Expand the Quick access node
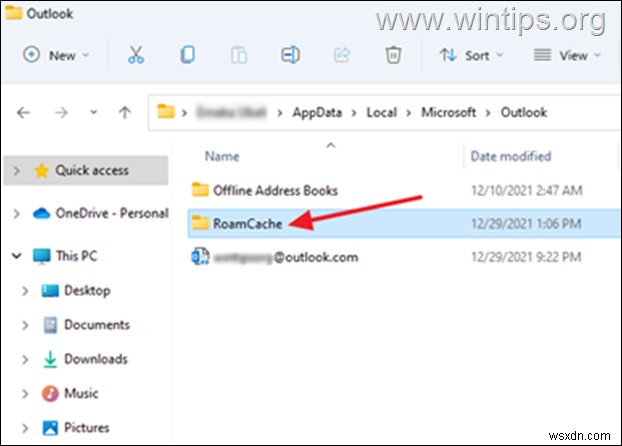Screen dimensions: 622x446 [16, 171]
